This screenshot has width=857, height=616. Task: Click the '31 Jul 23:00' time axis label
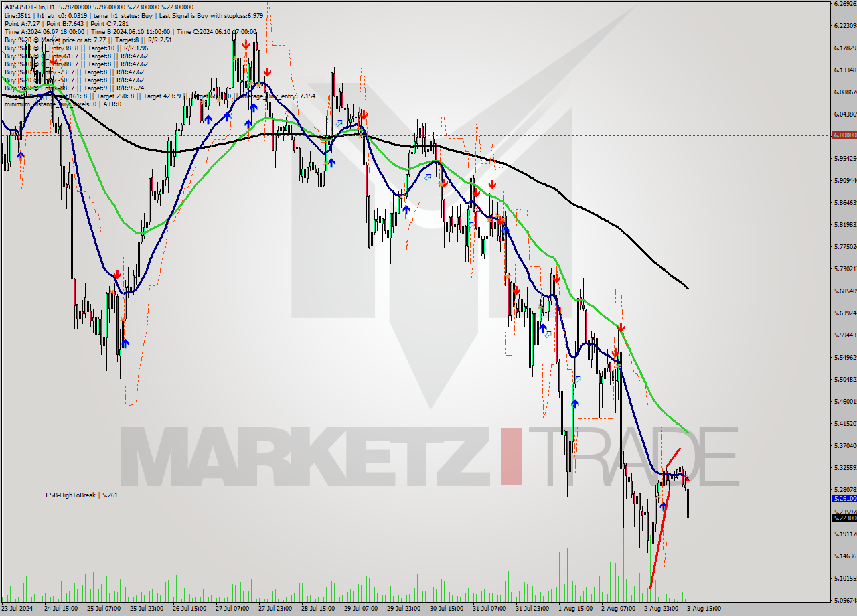[532, 609]
